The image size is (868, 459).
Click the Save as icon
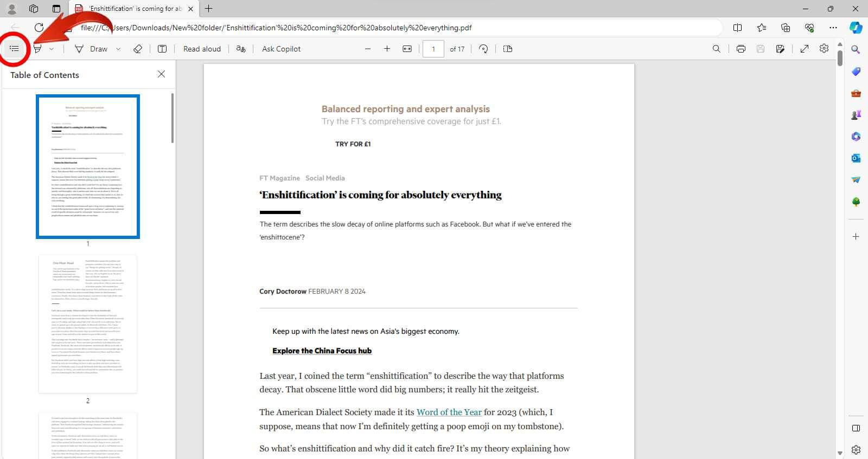[780, 49]
